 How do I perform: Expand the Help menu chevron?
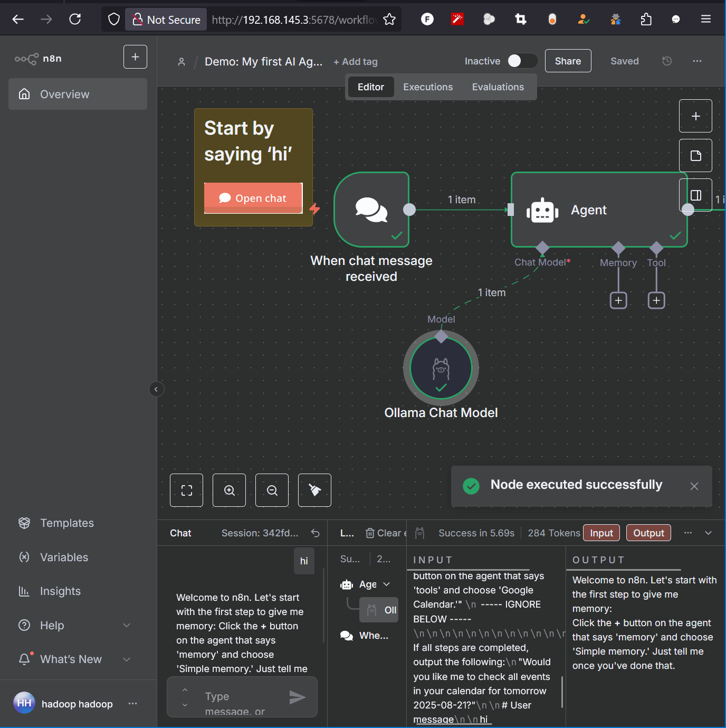[127, 626]
